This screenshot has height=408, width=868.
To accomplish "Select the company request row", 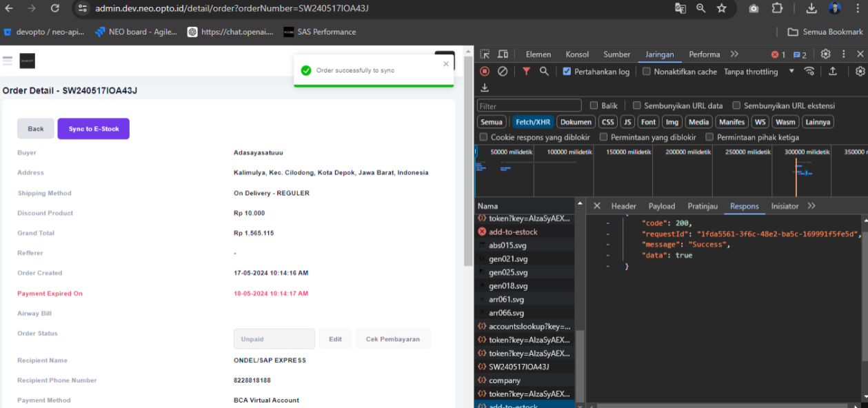I will 524,380.
